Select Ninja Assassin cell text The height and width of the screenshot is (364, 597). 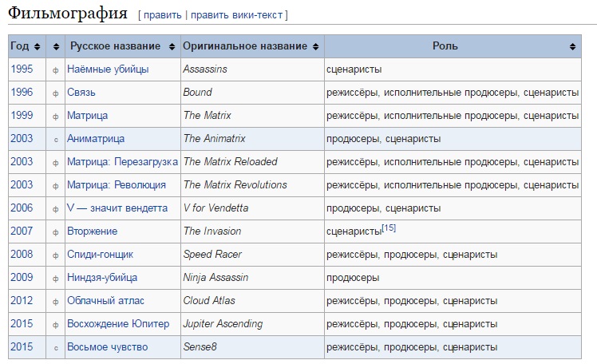pyautogui.click(x=215, y=278)
